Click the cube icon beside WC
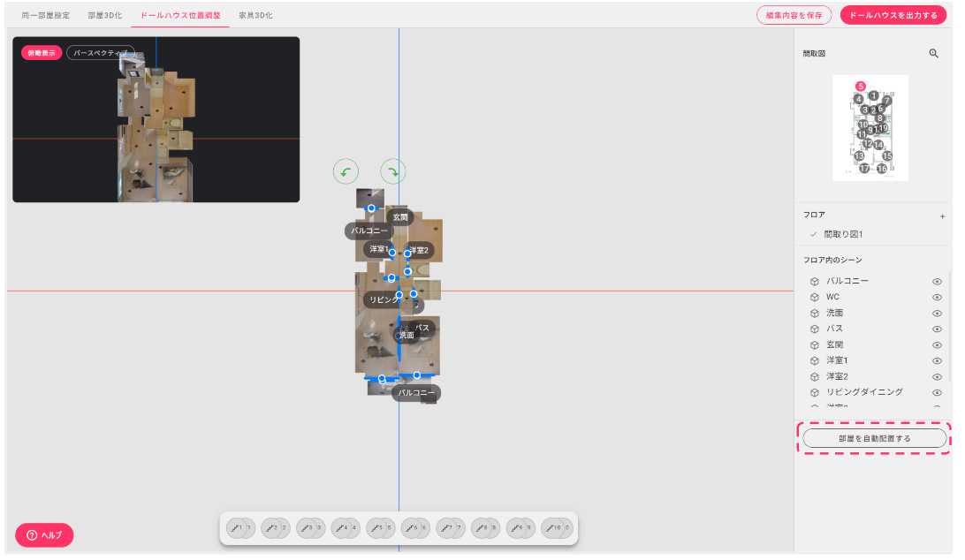The height and width of the screenshot is (560, 965). tap(814, 298)
